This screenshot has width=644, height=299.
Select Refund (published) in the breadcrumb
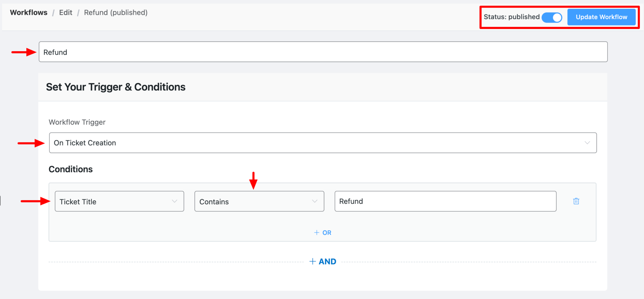click(116, 13)
